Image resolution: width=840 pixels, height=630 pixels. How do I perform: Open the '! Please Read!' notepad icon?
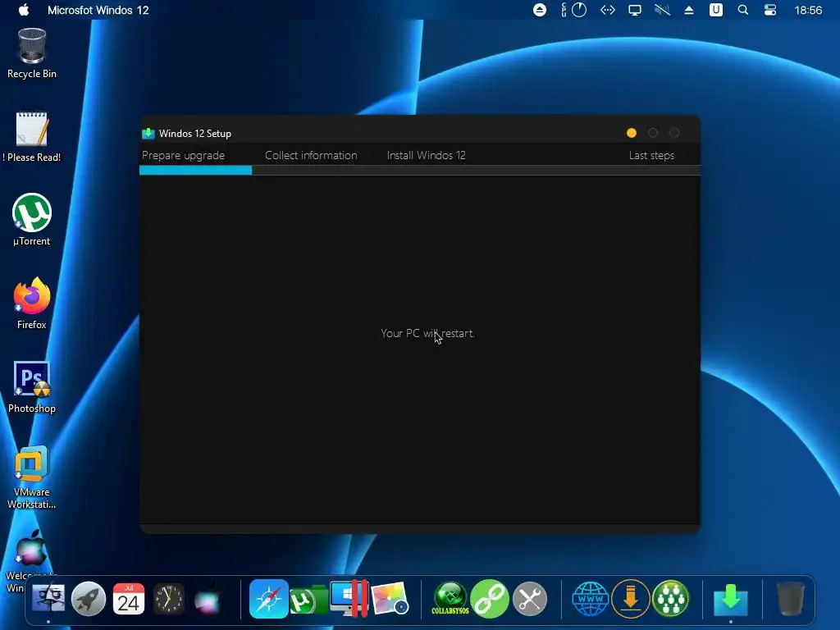[x=32, y=137]
